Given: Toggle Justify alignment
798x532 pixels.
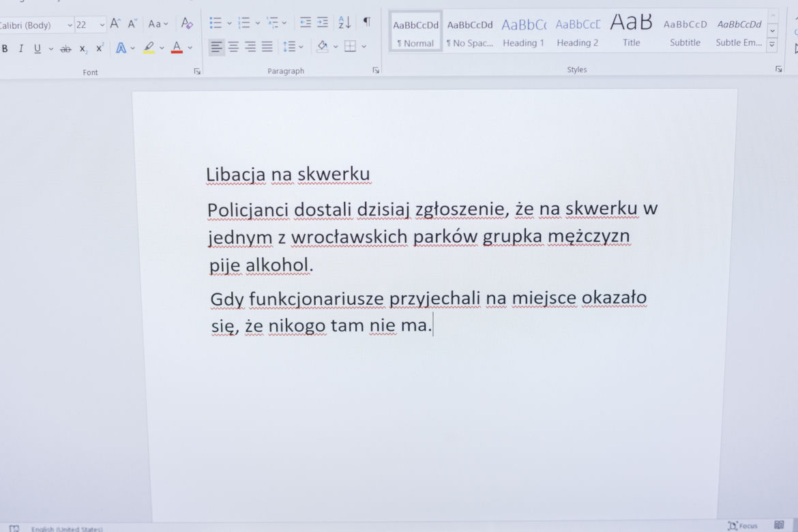Looking at the screenshot, I should click(x=267, y=47).
